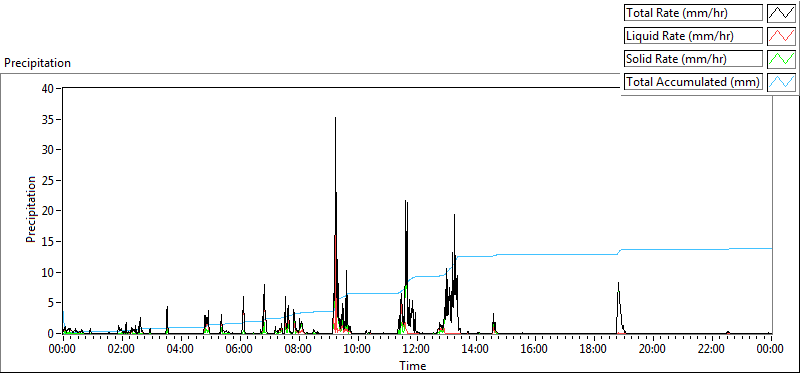Select the Solid Rate (mm/hr) legend label
Viewport: 800px width, 373px height.
[693, 59]
